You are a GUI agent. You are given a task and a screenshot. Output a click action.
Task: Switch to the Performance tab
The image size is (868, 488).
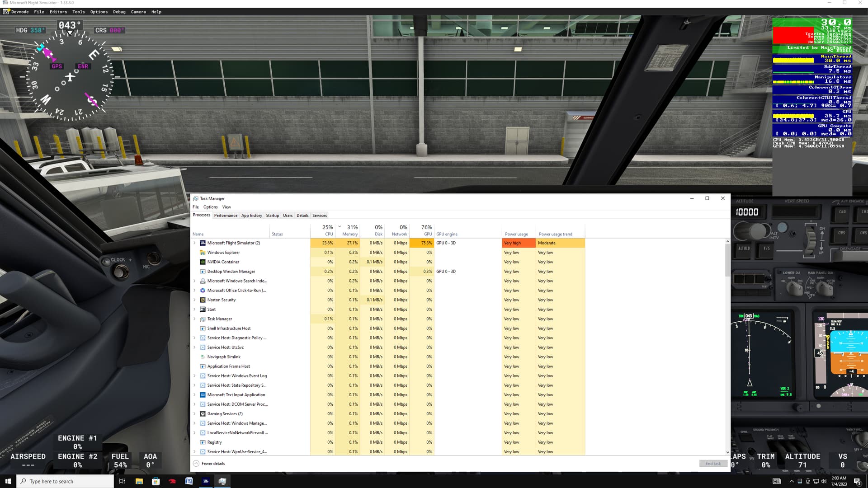226,216
